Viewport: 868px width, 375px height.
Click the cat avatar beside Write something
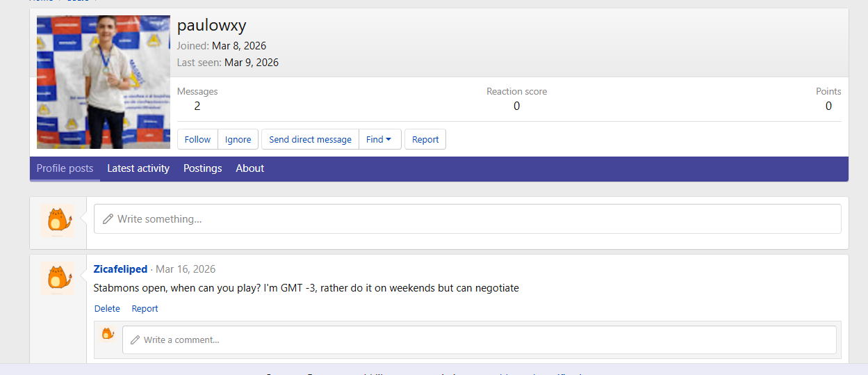point(58,221)
